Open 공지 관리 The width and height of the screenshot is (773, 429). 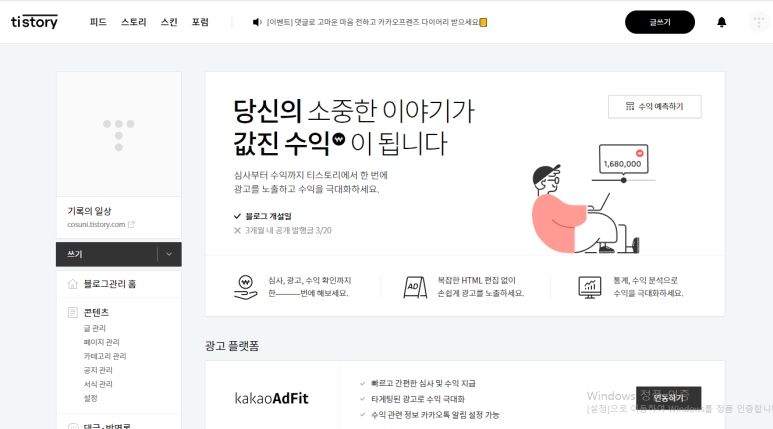[98, 370]
